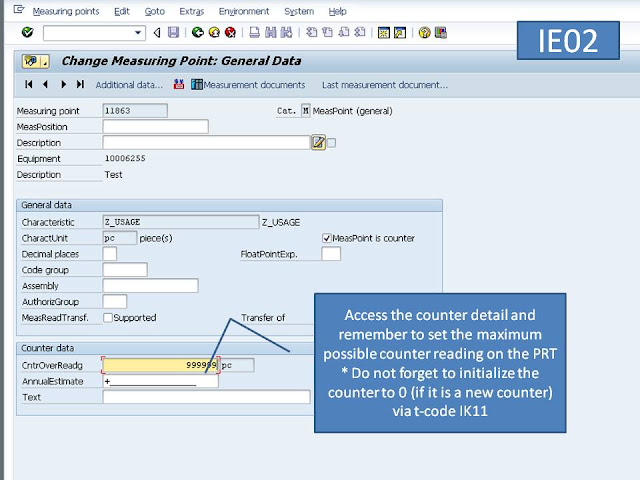Jump to last measuring point arrow
This screenshot has width=640, height=480.
tap(80, 84)
